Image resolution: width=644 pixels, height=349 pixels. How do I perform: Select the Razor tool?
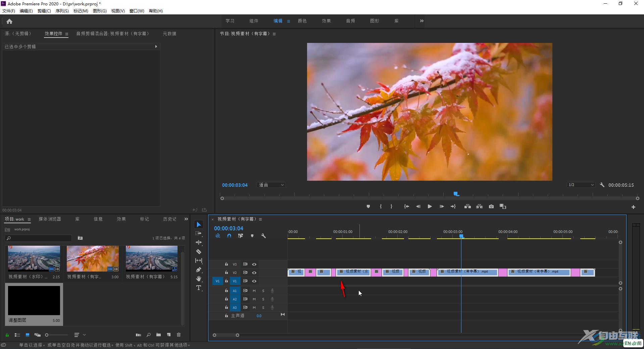click(x=199, y=251)
